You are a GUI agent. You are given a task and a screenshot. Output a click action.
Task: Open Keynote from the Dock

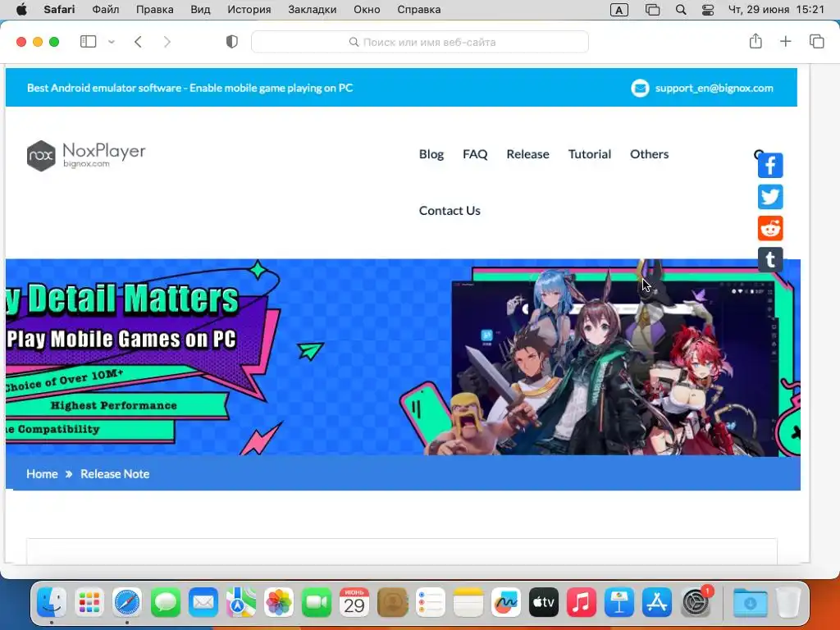pyautogui.click(x=619, y=603)
